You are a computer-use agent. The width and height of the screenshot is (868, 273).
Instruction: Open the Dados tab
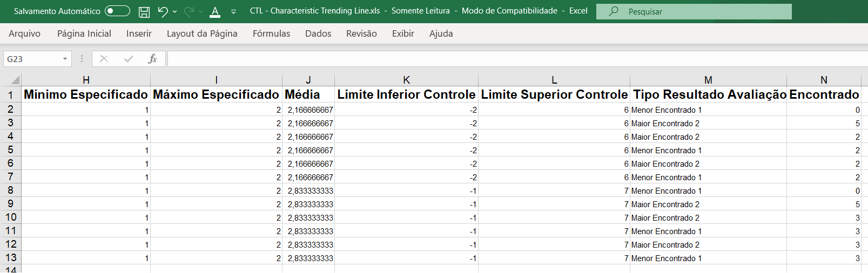click(x=318, y=33)
